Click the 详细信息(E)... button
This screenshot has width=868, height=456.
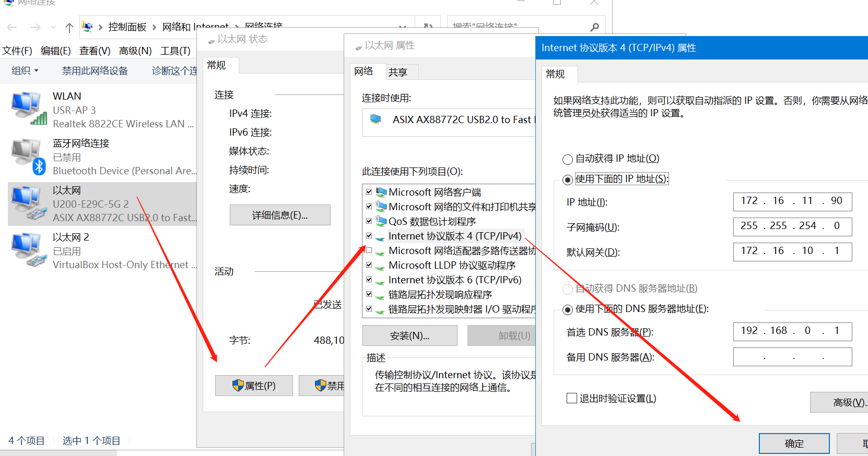280,215
